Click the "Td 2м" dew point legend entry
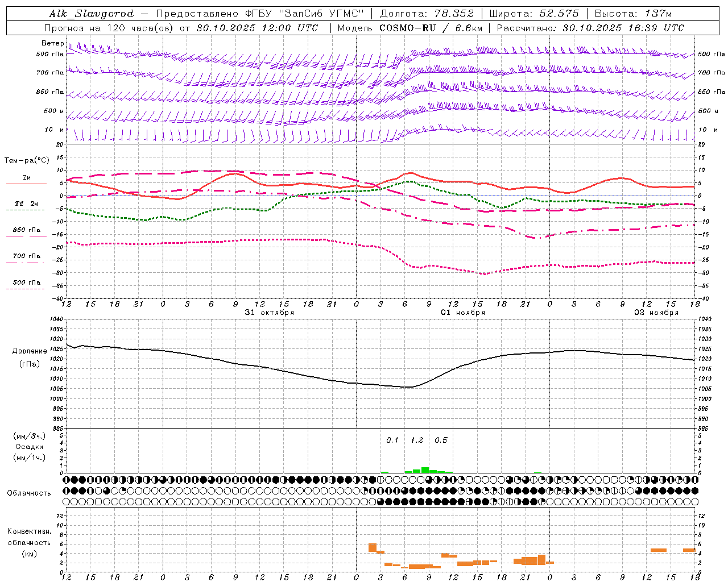This screenshot has height=582, width=728. [26, 203]
